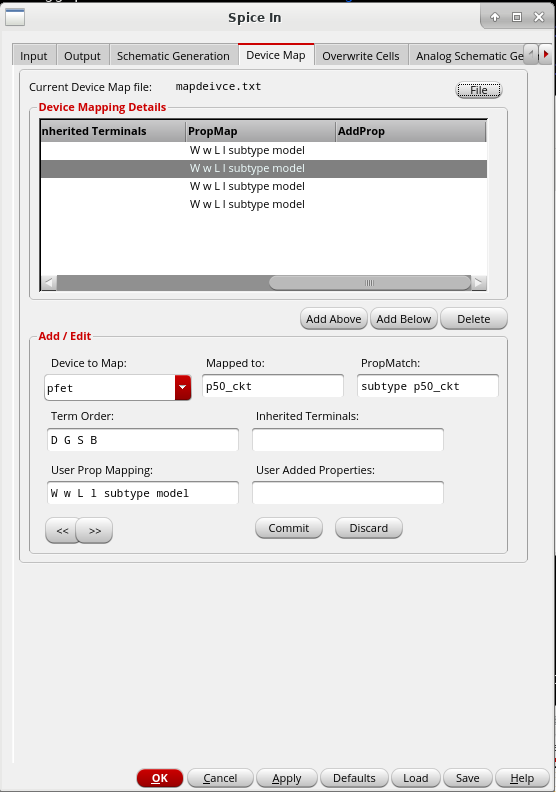
Task: Delete the selected device mapping
Action: (x=474, y=319)
